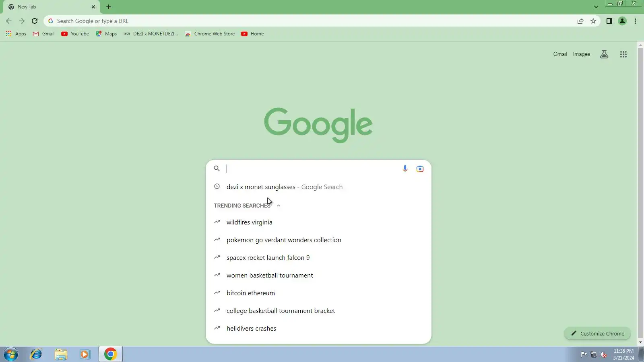Collapse the Trending Searches section

(x=279, y=206)
